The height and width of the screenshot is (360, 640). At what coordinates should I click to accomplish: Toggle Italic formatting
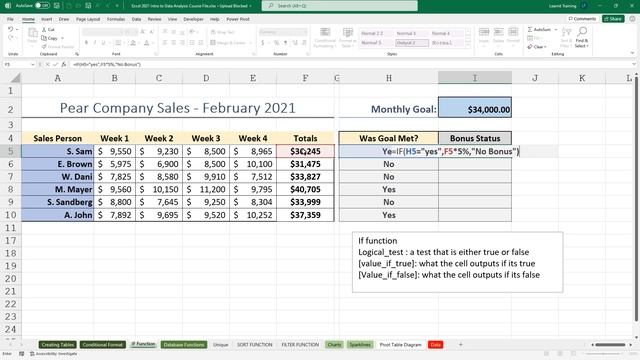point(95,43)
